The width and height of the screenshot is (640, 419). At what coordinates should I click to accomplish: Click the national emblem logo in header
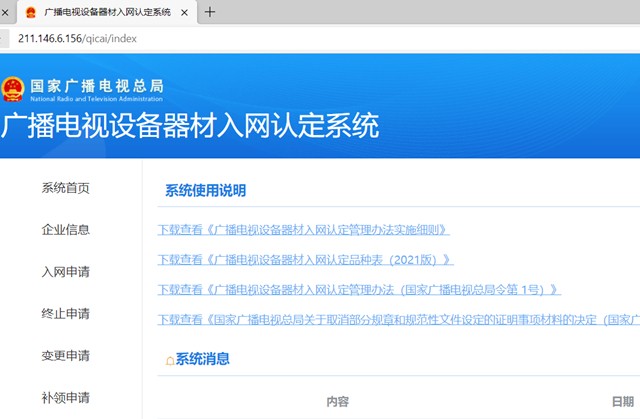coord(13,89)
